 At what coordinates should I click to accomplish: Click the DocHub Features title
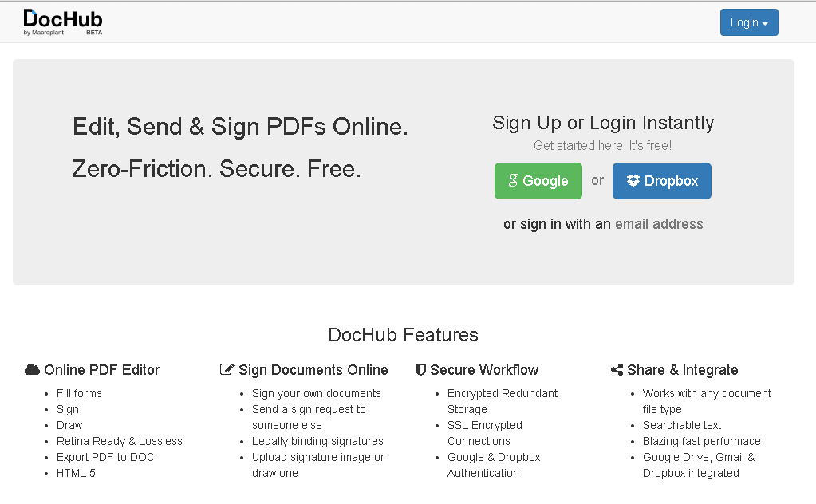(404, 335)
